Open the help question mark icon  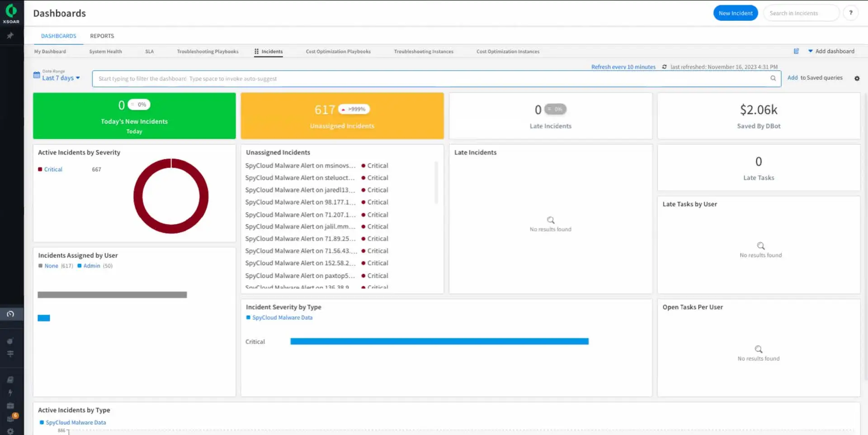pyautogui.click(x=851, y=13)
